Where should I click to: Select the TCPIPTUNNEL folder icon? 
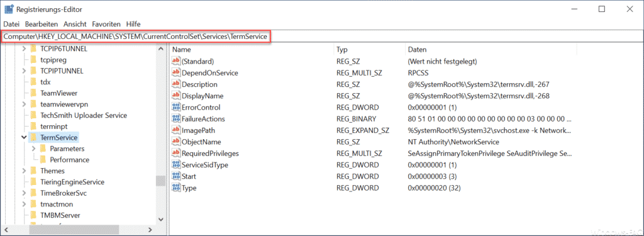33,71
